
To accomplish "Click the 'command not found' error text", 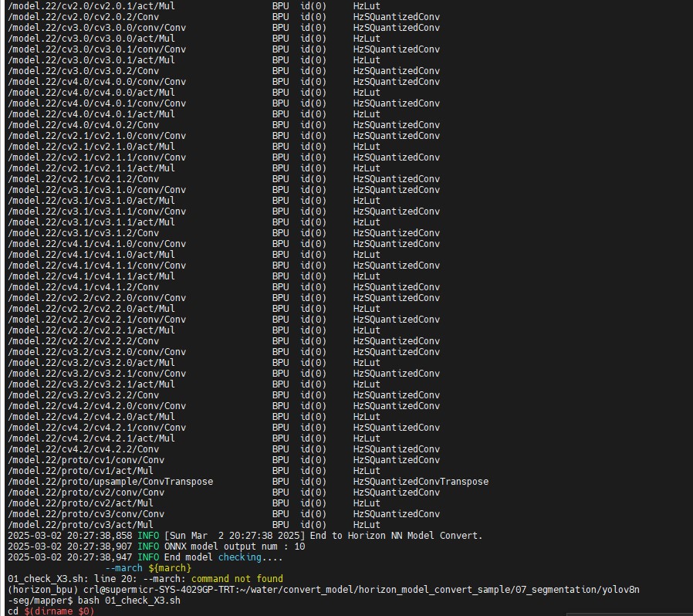I will pos(237,579).
